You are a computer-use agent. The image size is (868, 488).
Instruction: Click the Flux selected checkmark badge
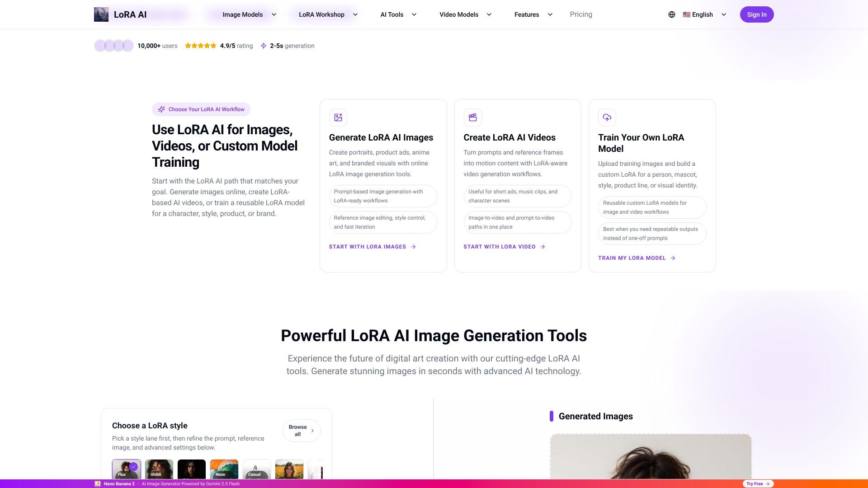coord(133,467)
